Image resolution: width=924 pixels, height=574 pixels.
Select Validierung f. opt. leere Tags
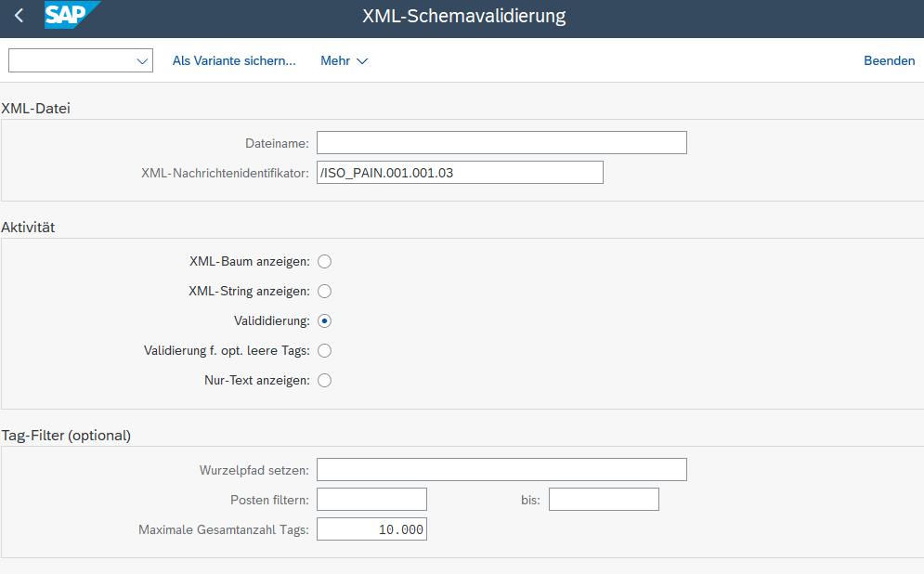pyautogui.click(x=324, y=351)
